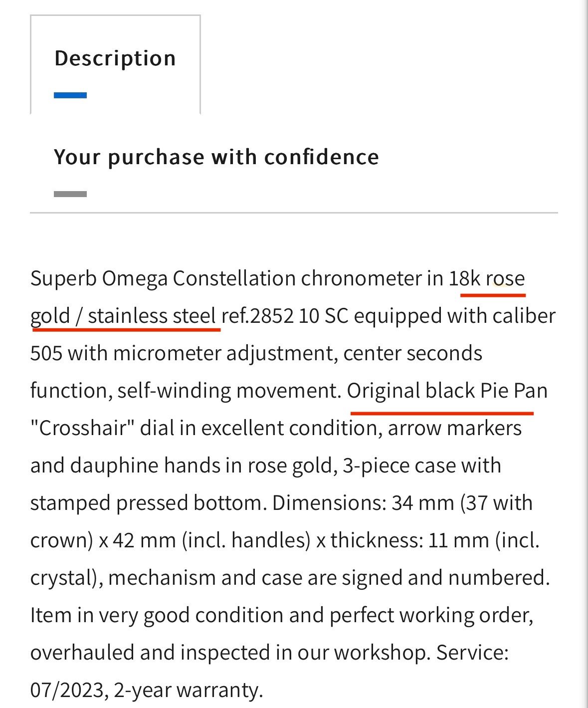The width and height of the screenshot is (588, 708).
Task: Switch to Your purchase with confidence tab
Action: pyautogui.click(x=216, y=157)
